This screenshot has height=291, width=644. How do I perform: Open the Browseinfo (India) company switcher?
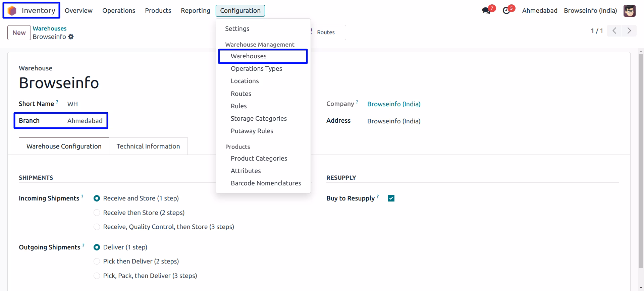pos(590,11)
